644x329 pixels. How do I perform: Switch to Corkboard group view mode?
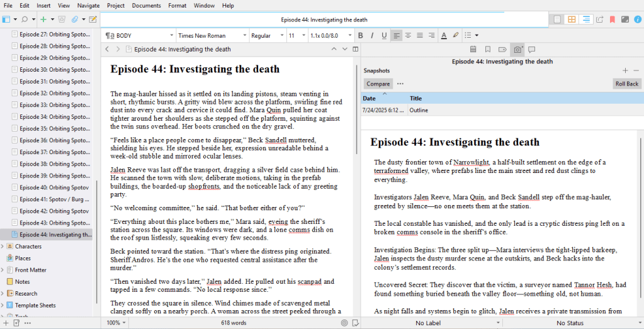point(572,20)
